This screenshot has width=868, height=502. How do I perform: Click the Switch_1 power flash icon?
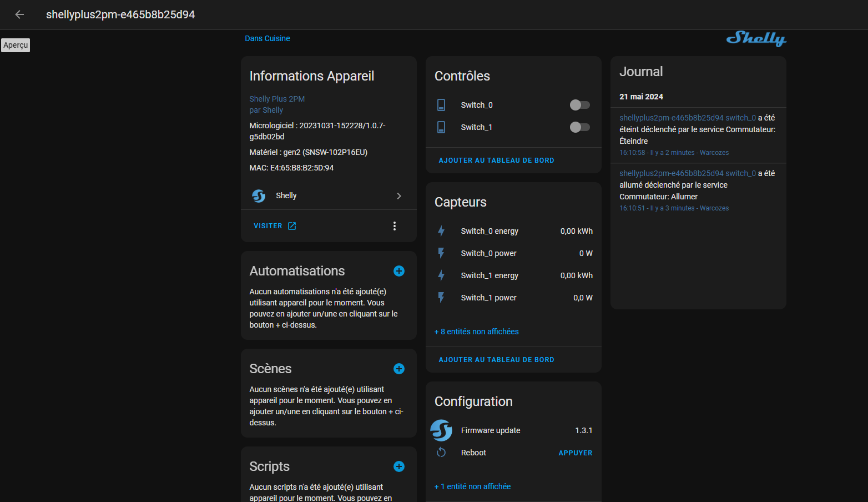[x=441, y=298]
